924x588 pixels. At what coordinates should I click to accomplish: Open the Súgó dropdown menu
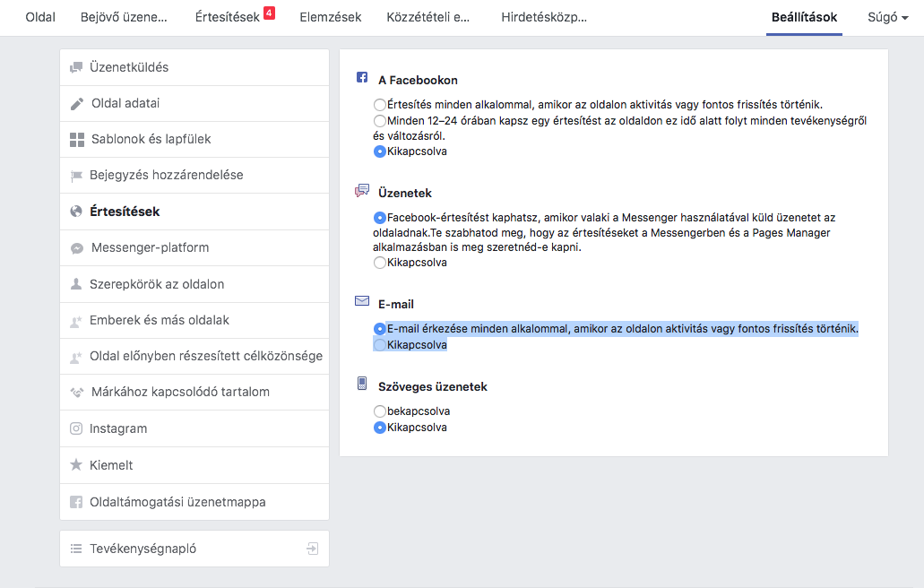888,17
